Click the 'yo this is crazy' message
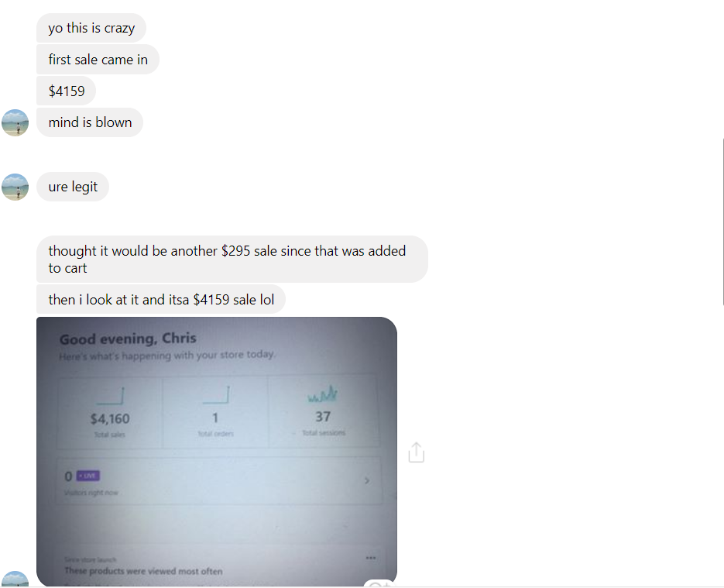The height and width of the screenshot is (588, 724). pos(91,28)
